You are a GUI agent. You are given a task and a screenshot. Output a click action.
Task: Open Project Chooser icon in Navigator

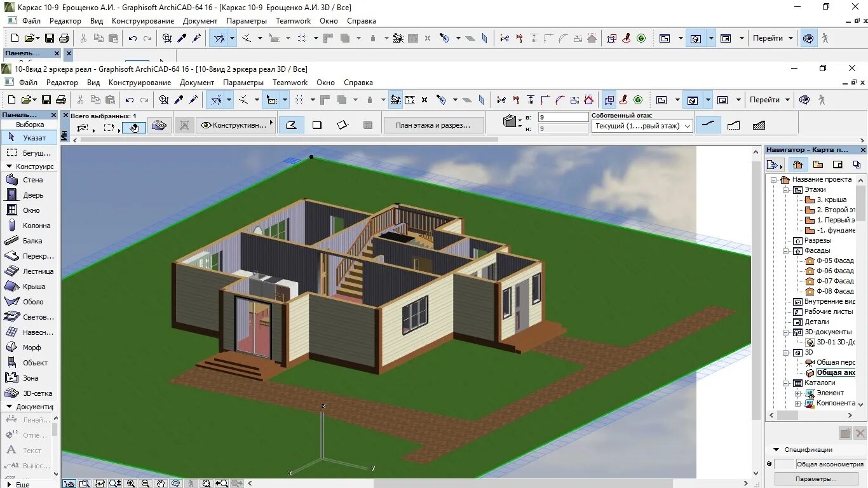pos(775,165)
